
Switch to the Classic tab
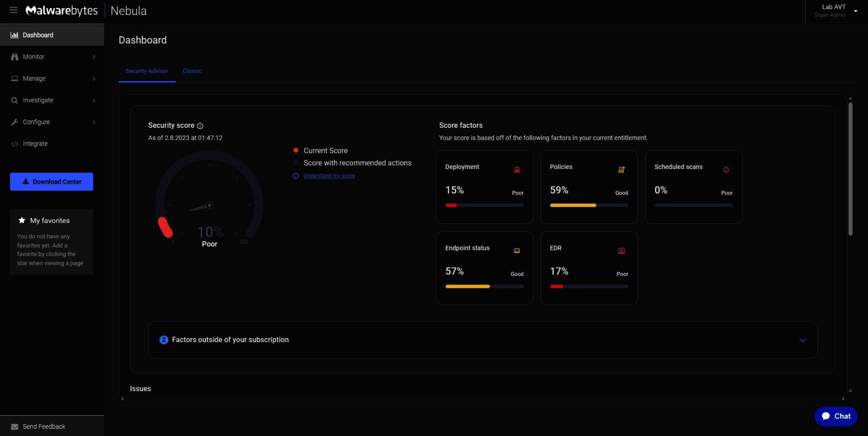[x=192, y=71]
